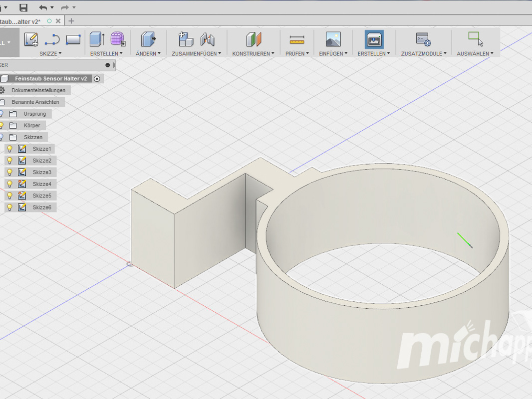Open the EINFÜGEN dropdown menu

tap(333, 53)
